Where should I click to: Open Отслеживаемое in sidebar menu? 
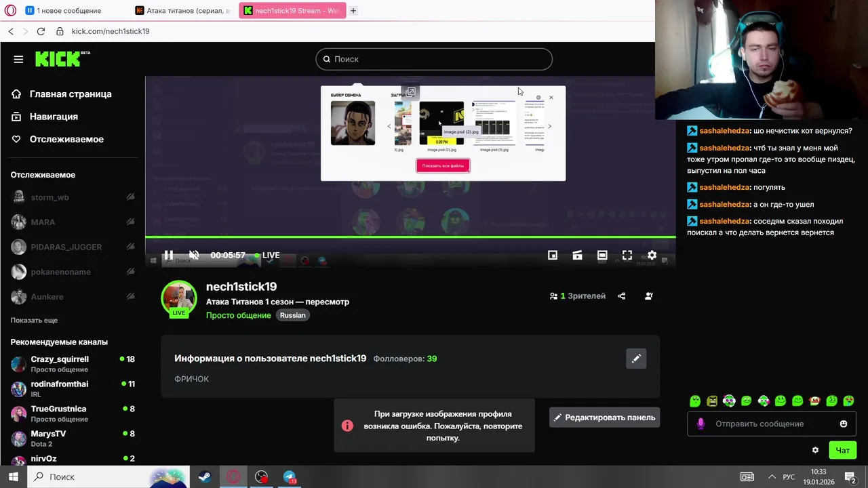point(58,139)
